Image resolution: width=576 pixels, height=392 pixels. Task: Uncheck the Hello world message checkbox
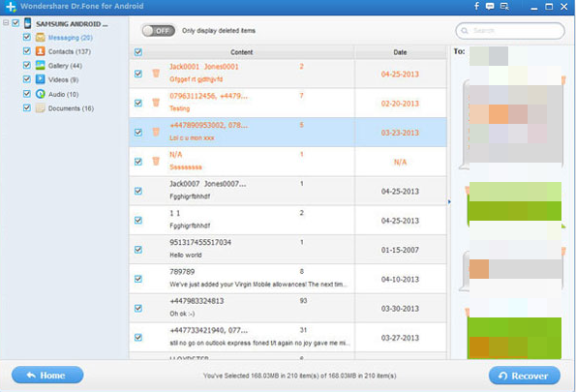pyautogui.click(x=138, y=250)
